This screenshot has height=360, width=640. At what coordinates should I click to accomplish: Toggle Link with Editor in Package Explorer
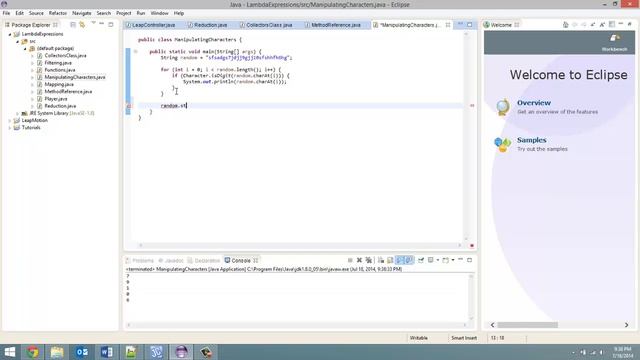(82, 25)
